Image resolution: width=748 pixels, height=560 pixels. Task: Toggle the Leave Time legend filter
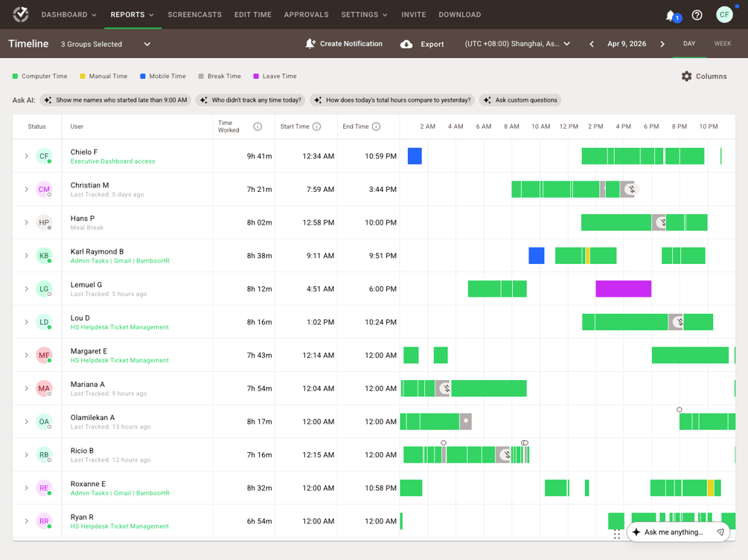275,77
